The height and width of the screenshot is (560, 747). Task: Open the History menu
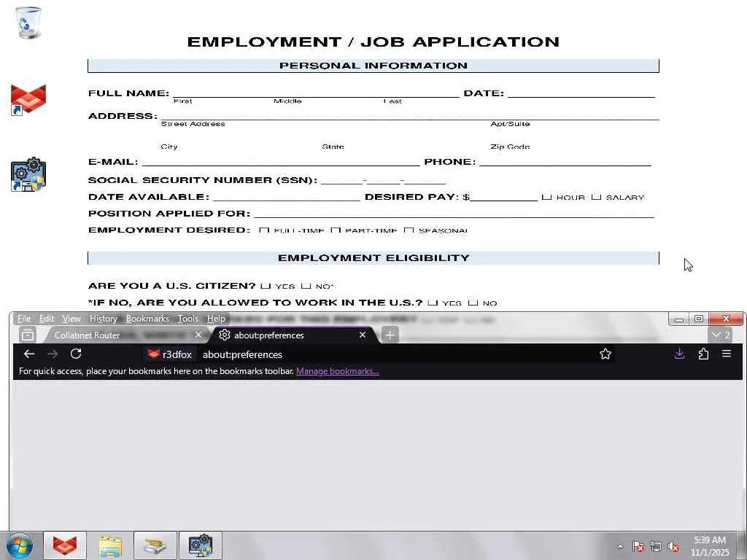(x=104, y=319)
